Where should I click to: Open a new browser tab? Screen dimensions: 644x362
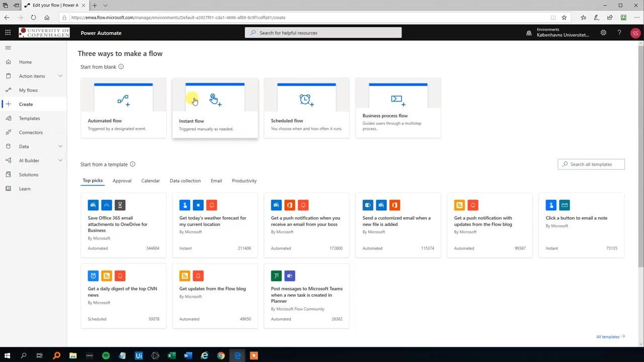[x=94, y=6]
